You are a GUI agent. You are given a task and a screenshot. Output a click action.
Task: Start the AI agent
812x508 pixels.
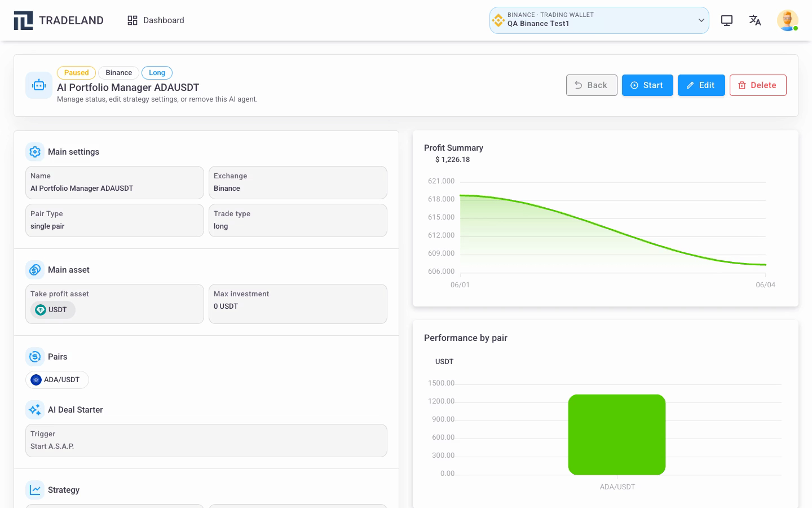click(x=647, y=85)
